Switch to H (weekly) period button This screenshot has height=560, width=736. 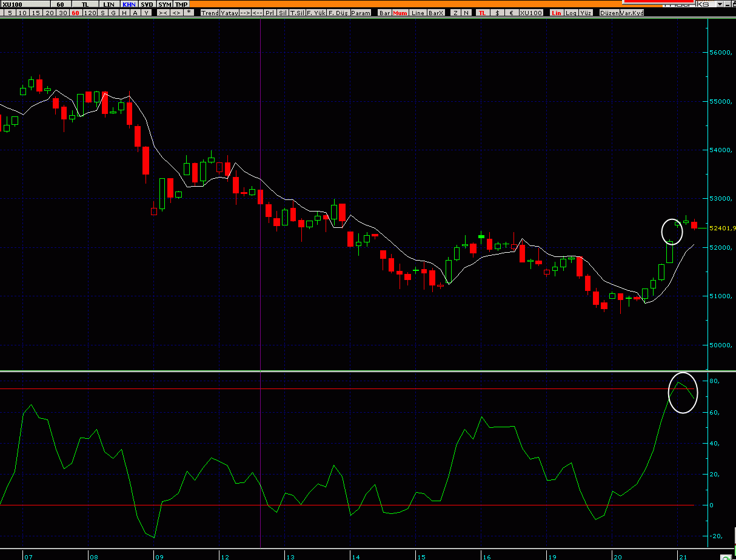click(x=124, y=13)
